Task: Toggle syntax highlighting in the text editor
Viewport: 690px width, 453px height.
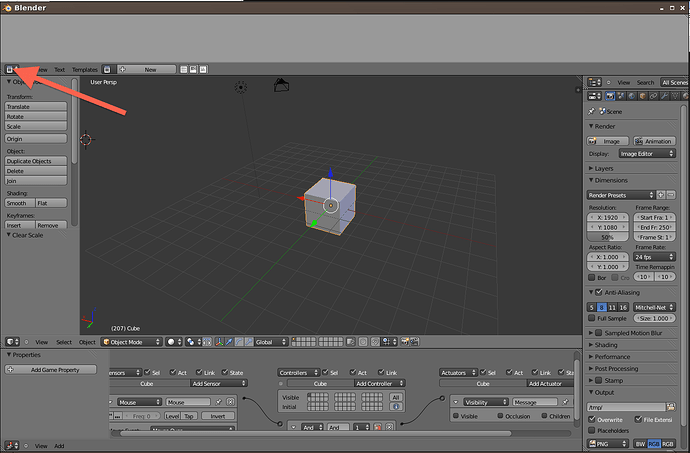Action: [203, 69]
